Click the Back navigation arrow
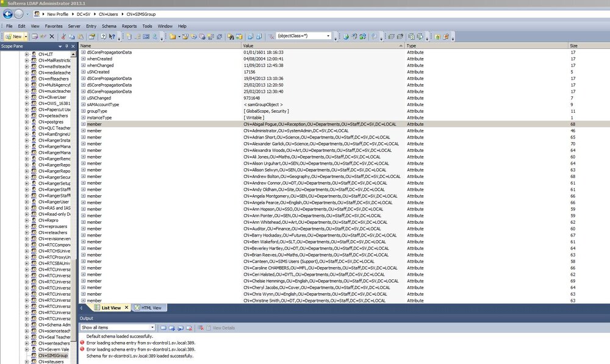 click(x=8, y=14)
